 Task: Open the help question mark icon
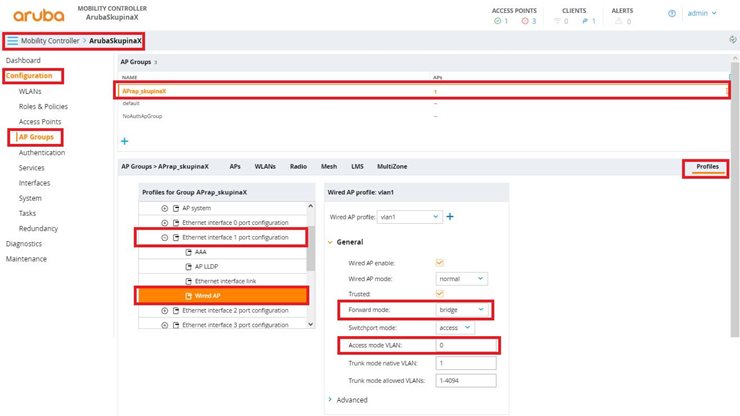point(672,13)
